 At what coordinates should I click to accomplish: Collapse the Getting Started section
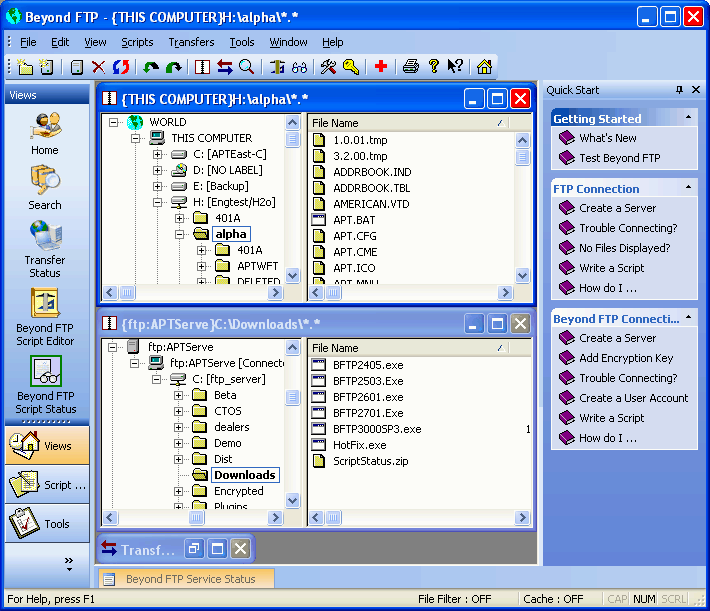tap(688, 117)
